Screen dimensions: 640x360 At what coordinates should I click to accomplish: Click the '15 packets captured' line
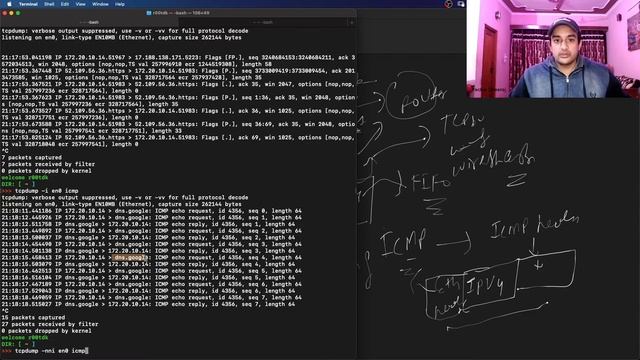33,318
